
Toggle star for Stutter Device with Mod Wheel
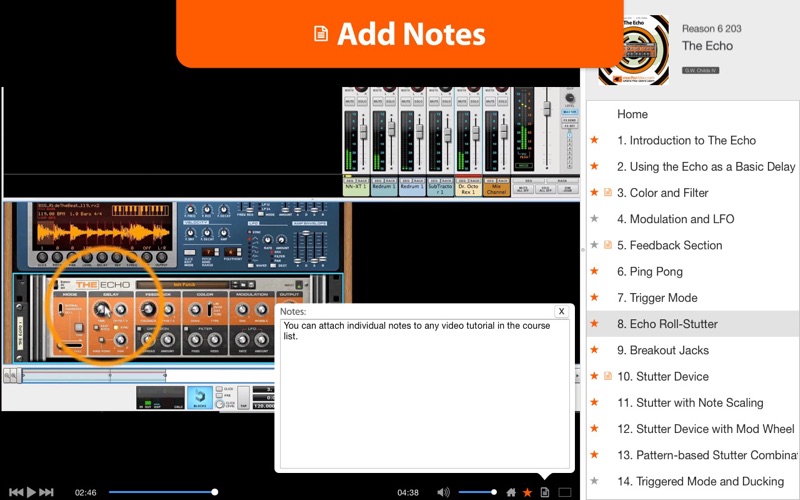click(x=594, y=428)
